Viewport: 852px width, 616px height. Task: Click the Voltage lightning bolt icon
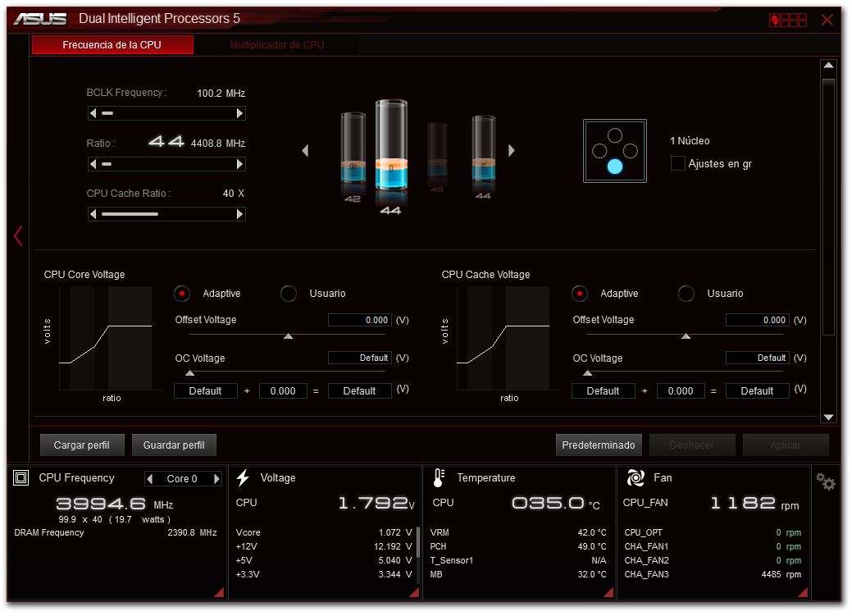pyautogui.click(x=243, y=477)
